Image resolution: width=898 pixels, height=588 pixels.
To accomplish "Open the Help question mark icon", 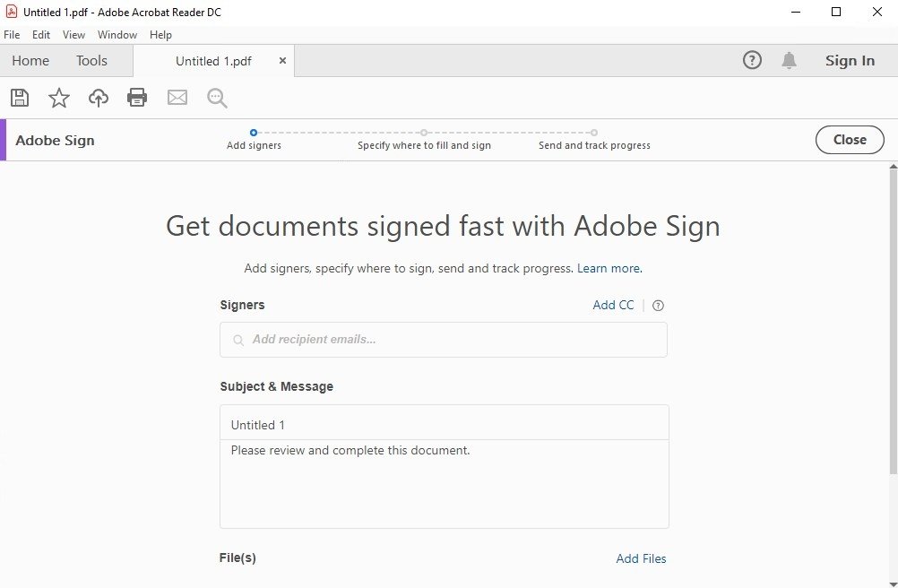I will [x=752, y=60].
